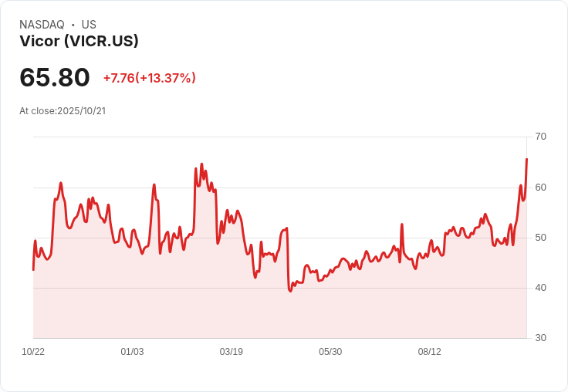The width and height of the screenshot is (568, 392).
Task: Click the NASDAQ exchange label
Action: coord(42,25)
